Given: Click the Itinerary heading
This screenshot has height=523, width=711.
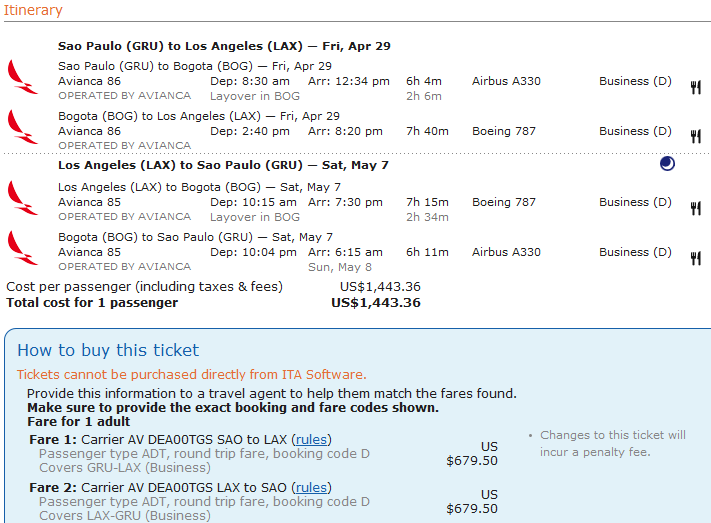Looking at the screenshot, I should pos(33,10).
